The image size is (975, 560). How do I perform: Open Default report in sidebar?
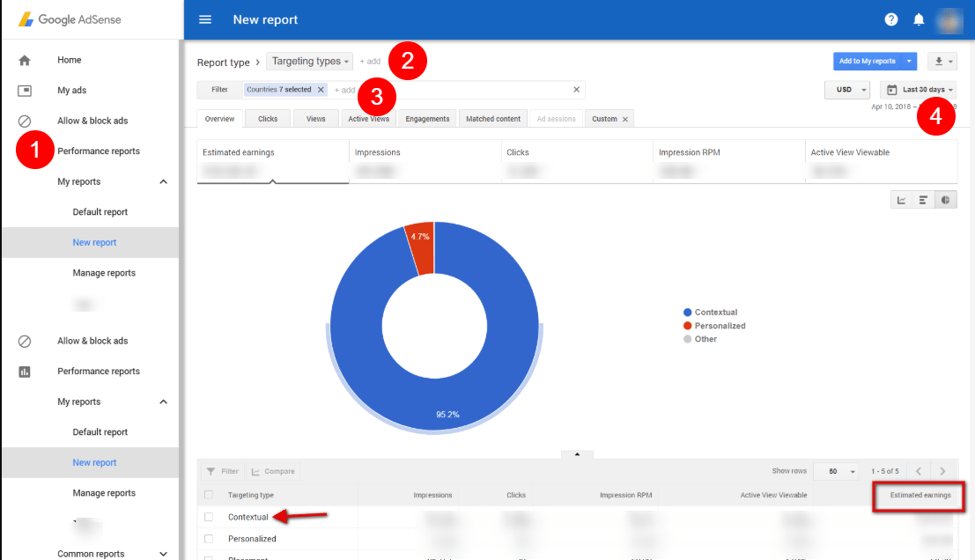pyautogui.click(x=100, y=212)
